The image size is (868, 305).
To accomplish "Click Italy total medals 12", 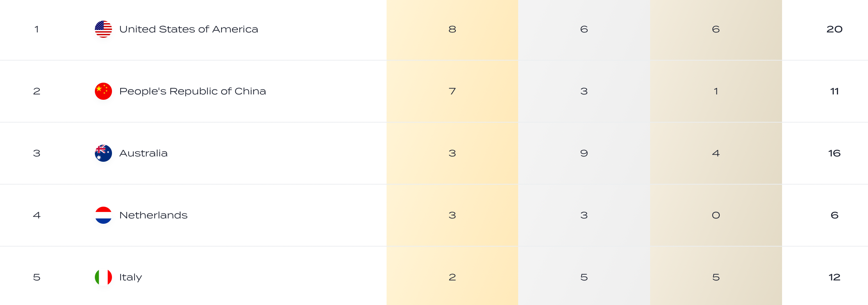I will (834, 277).
